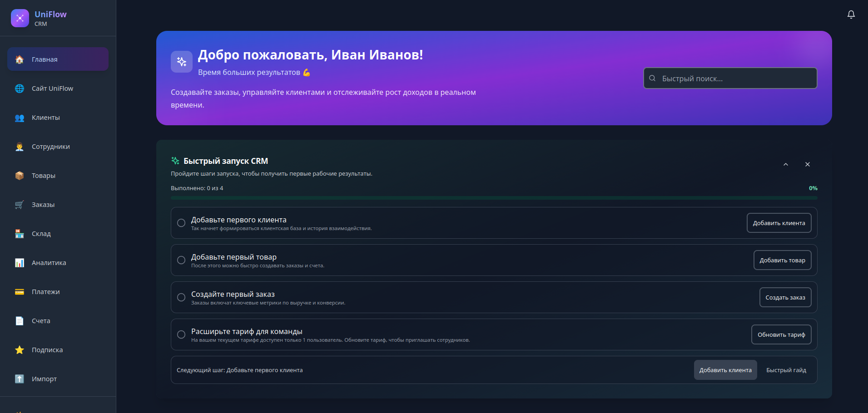Screen dimensions: 868x413
Task: Select the Товары icon in the sidebar
Action: pos(19,176)
